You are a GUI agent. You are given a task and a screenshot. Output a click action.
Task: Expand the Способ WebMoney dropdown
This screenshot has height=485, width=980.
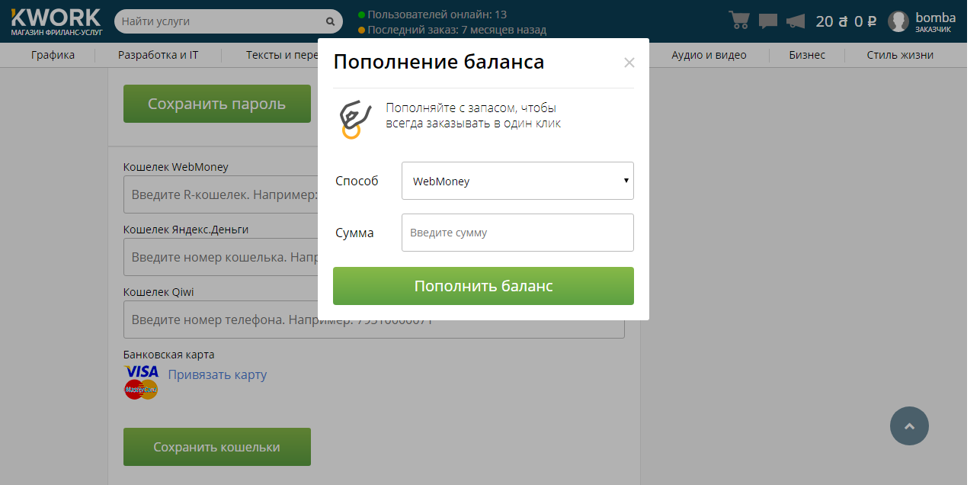point(517,181)
